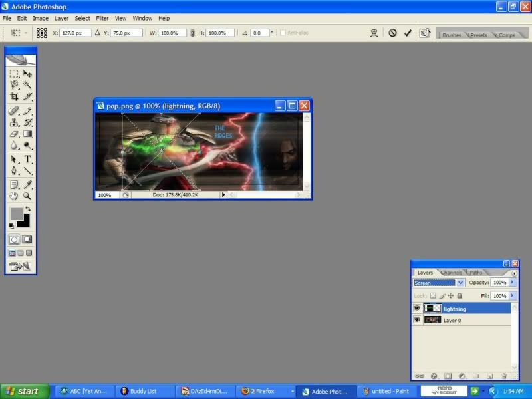
Task: Select the Hand tool
Action: coord(14,196)
